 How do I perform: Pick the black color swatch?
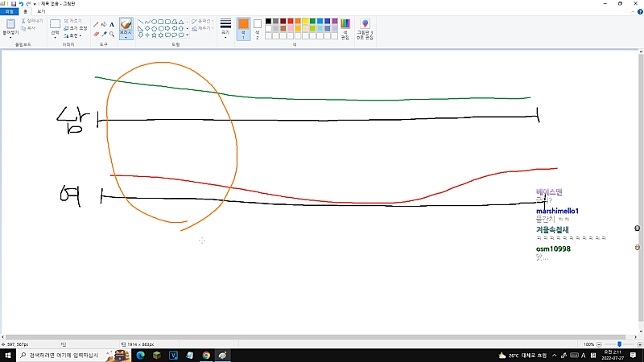(268, 22)
